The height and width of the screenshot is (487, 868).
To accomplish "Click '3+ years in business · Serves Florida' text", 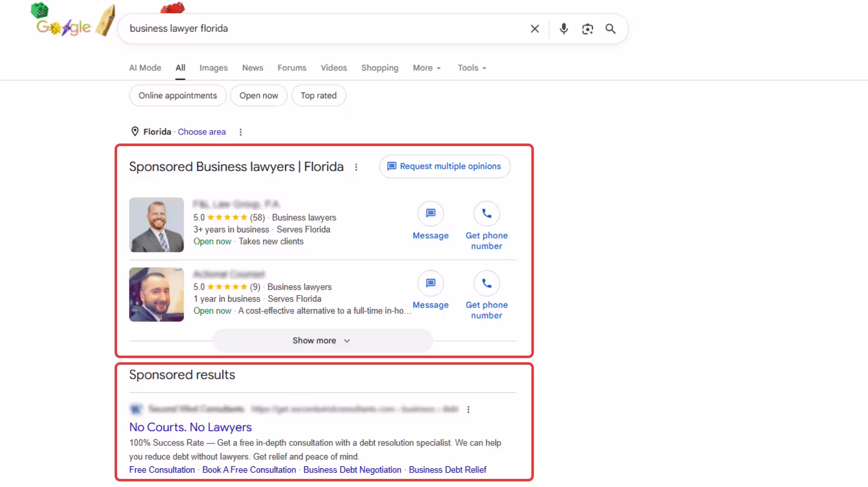I will [262, 230].
